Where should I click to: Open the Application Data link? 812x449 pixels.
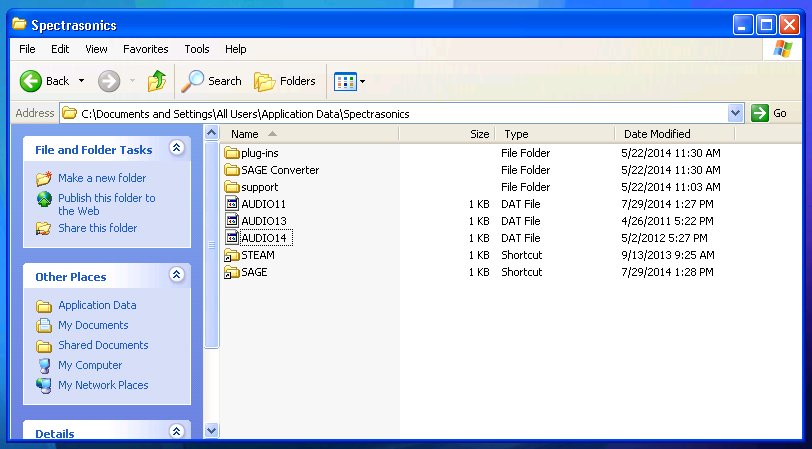tap(97, 306)
